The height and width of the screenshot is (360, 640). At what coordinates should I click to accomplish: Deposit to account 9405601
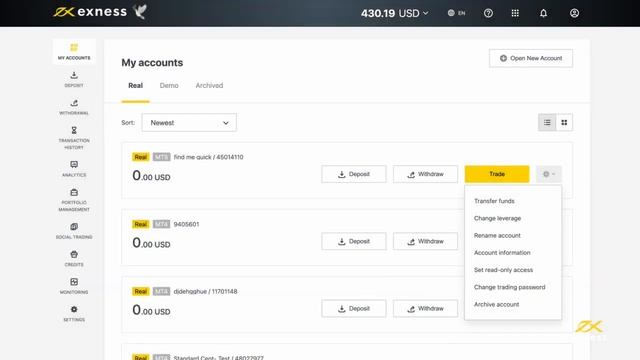354,241
